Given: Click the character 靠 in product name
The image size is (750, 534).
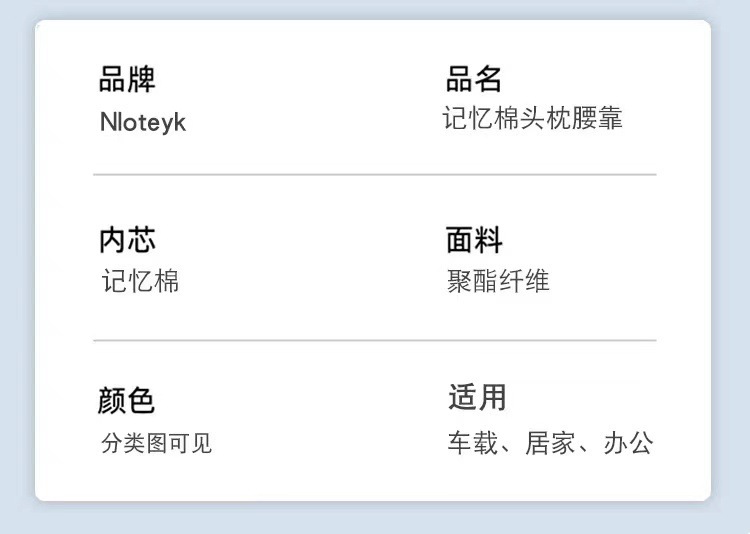Looking at the screenshot, I should click(610, 118).
